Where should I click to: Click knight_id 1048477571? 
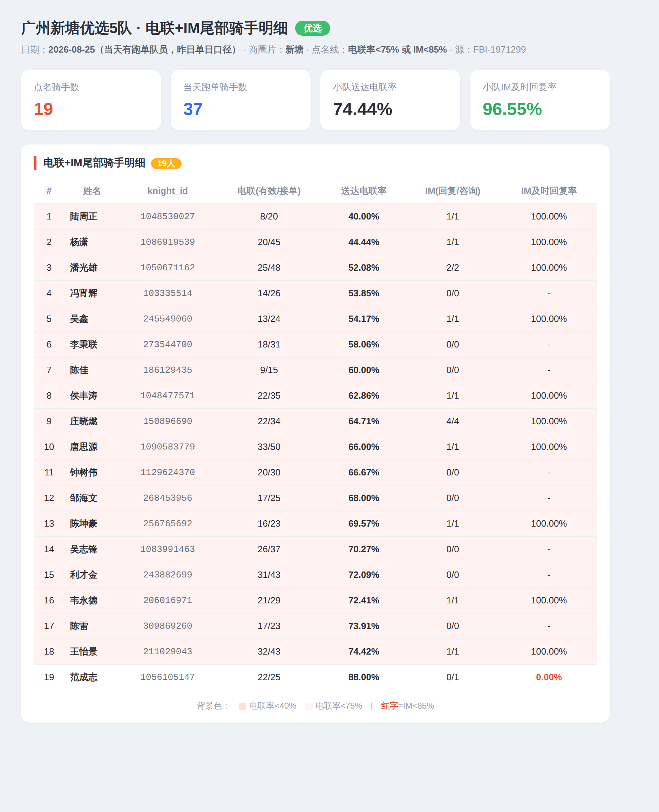[168, 395]
